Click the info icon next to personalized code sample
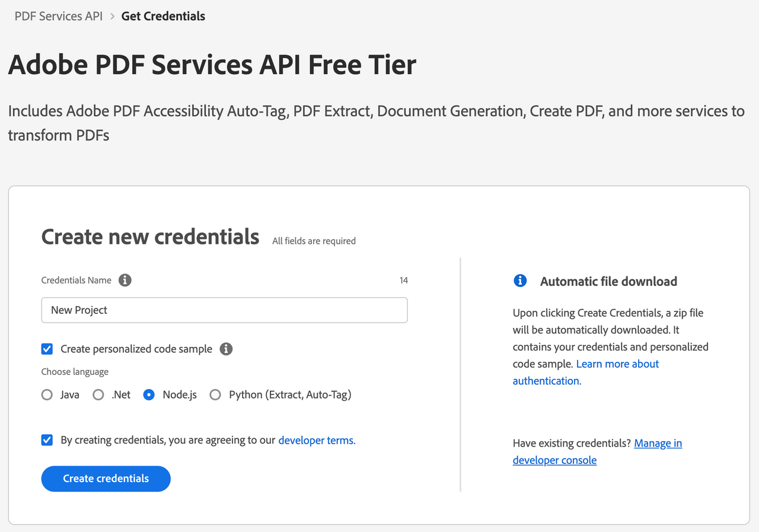Screen dimensions: 759x532 (226, 349)
